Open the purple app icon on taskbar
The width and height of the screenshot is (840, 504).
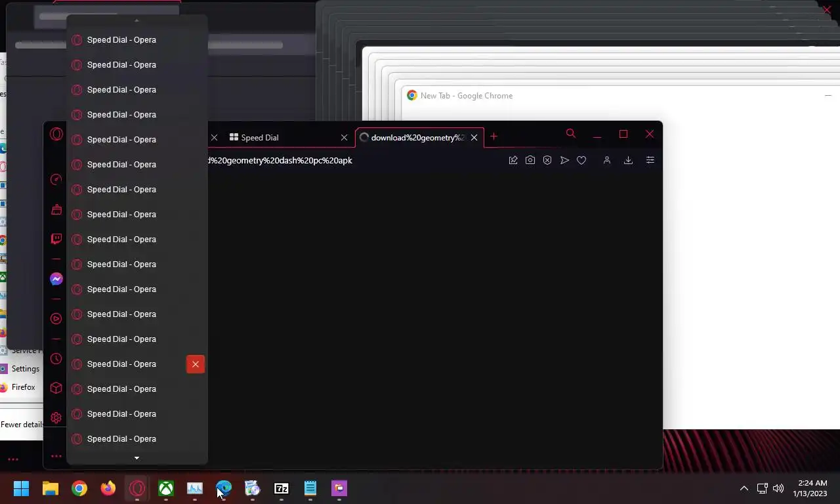tap(339, 488)
